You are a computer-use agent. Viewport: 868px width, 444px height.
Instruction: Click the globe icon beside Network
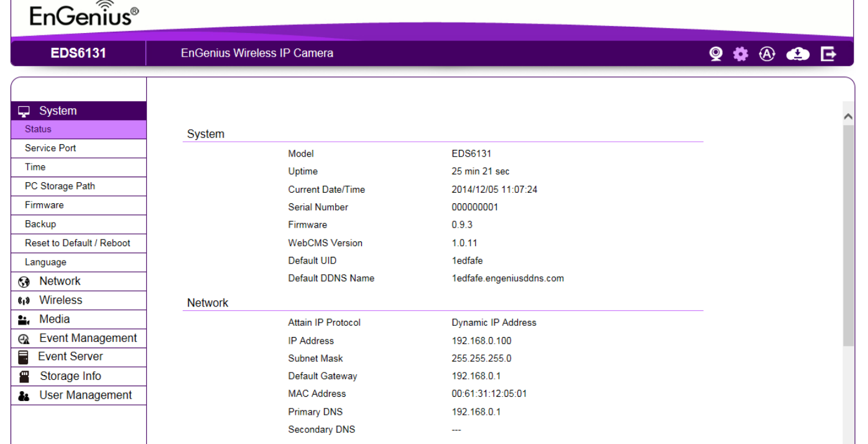(24, 282)
